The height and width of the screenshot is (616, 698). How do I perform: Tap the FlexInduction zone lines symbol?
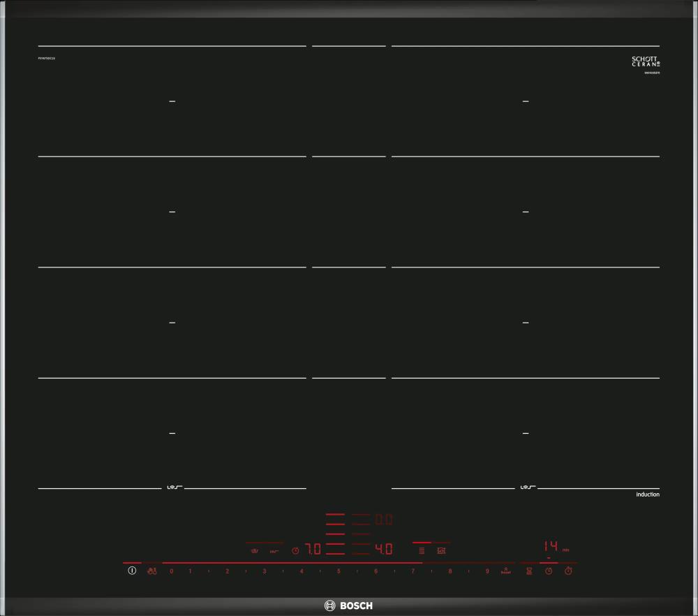point(422,550)
